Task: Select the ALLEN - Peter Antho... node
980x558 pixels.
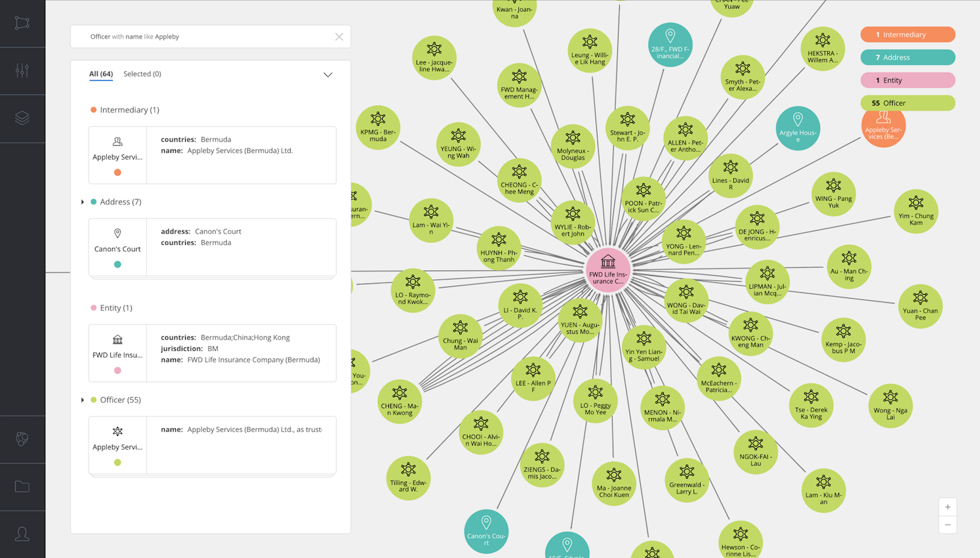Action: (x=685, y=139)
